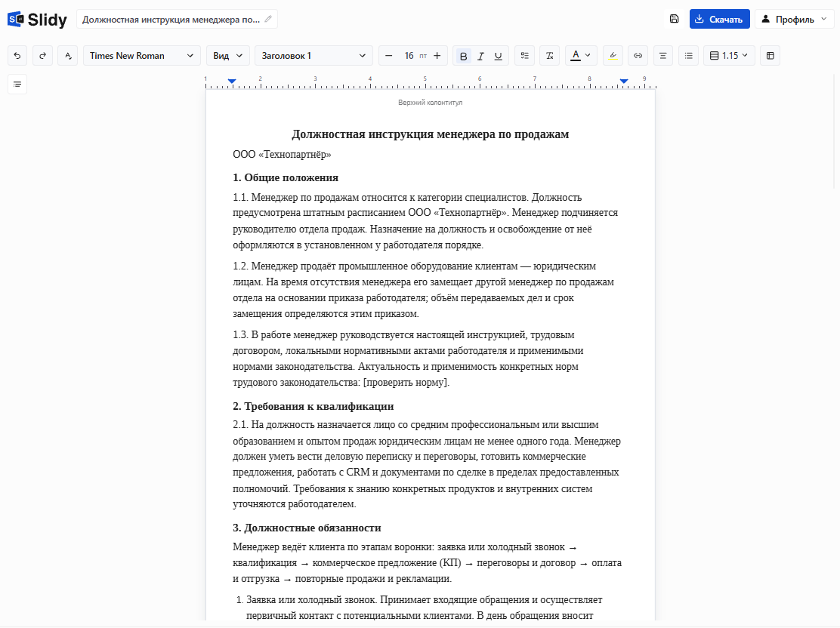Click the heading '3. Должностные обязанности'
Viewport: 840px width, 628px height.
(307, 528)
